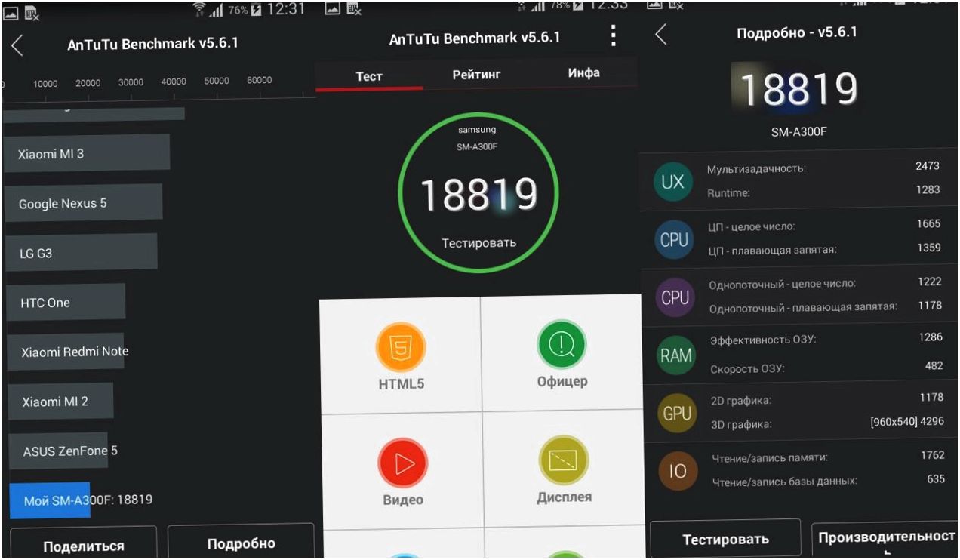Open three-dot overflow menu
This screenshot has width=960, height=560.
coord(613,36)
